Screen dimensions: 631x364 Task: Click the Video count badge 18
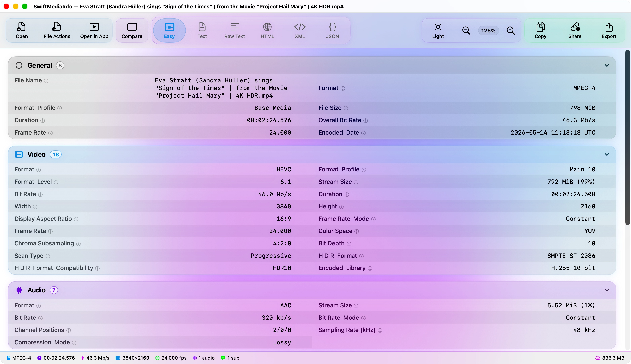[x=56, y=155]
